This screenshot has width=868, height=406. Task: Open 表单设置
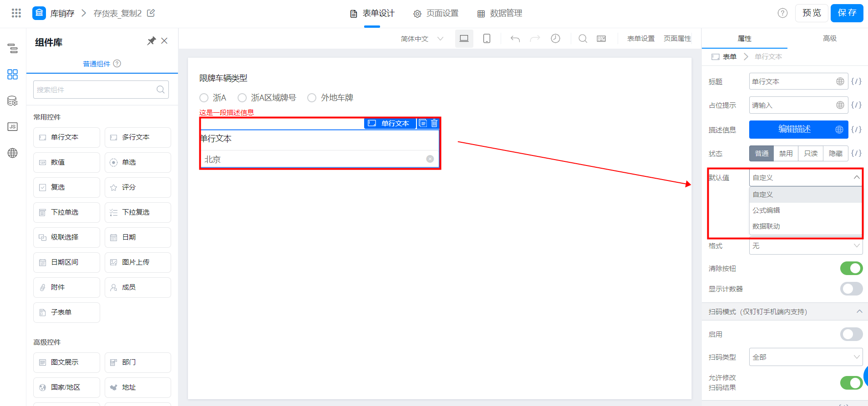pos(641,39)
